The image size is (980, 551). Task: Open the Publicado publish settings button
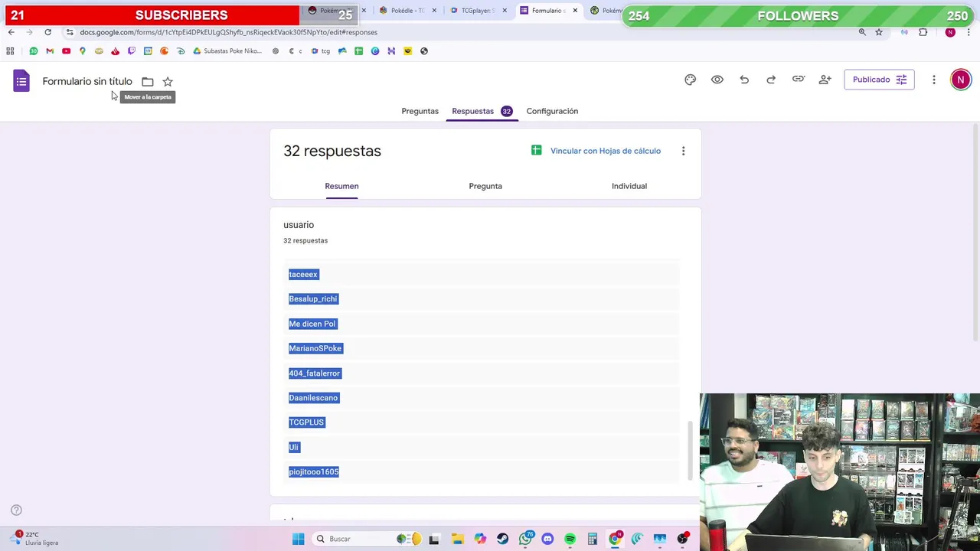click(879, 80)
